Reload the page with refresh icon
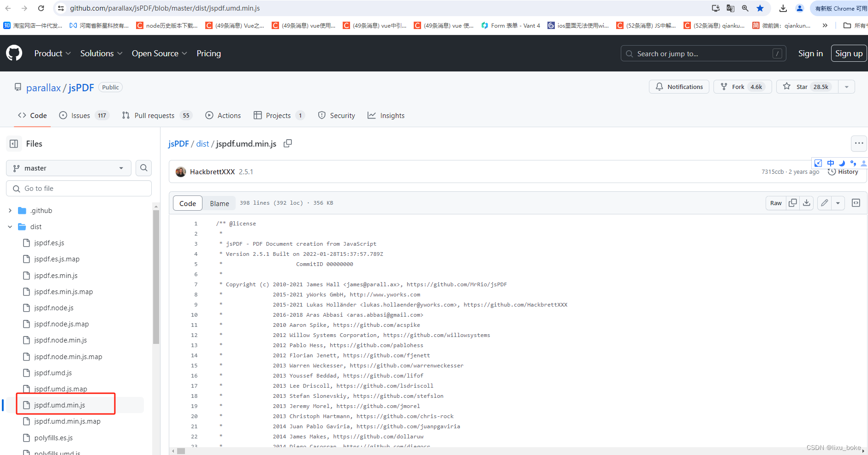 click(x=41, y=8)
